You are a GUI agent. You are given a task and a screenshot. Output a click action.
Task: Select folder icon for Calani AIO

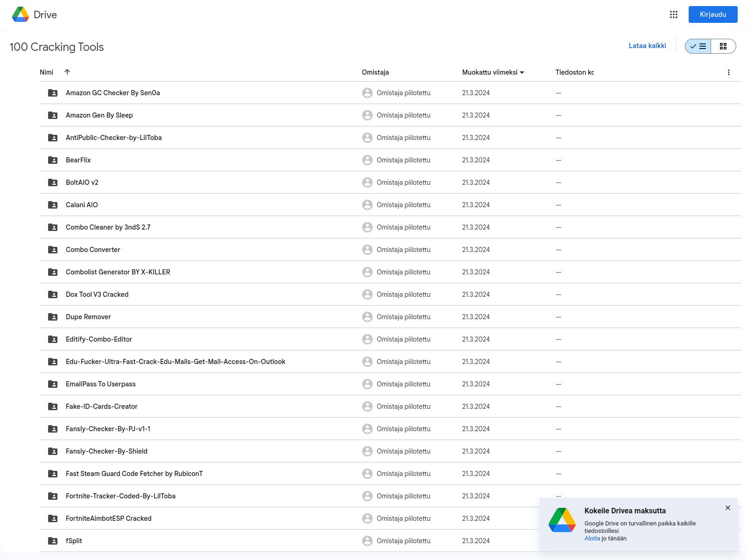(x=53, y=205)
